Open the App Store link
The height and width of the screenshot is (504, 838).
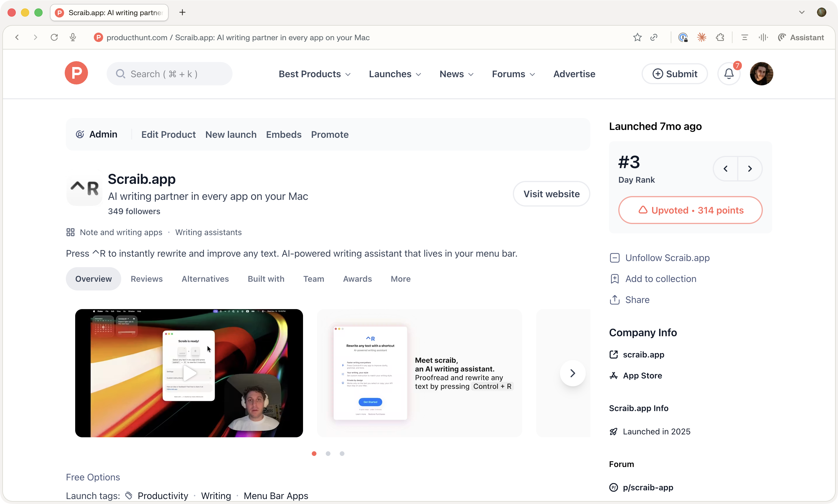635,376
